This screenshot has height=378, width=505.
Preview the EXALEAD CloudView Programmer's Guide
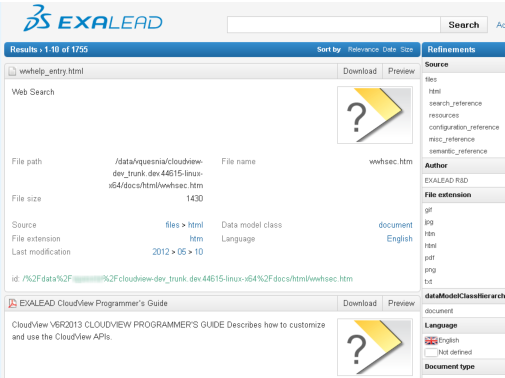pos(401,303)
